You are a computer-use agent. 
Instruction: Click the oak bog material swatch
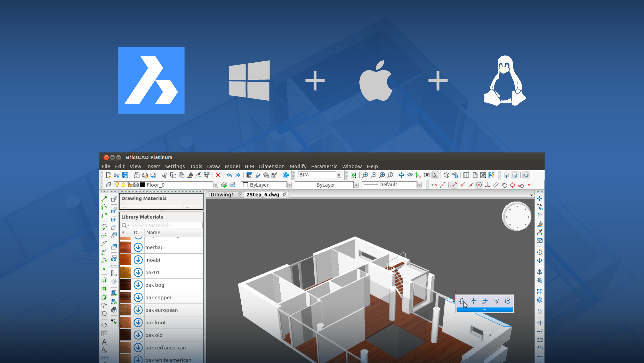click(x=125, y=285)
